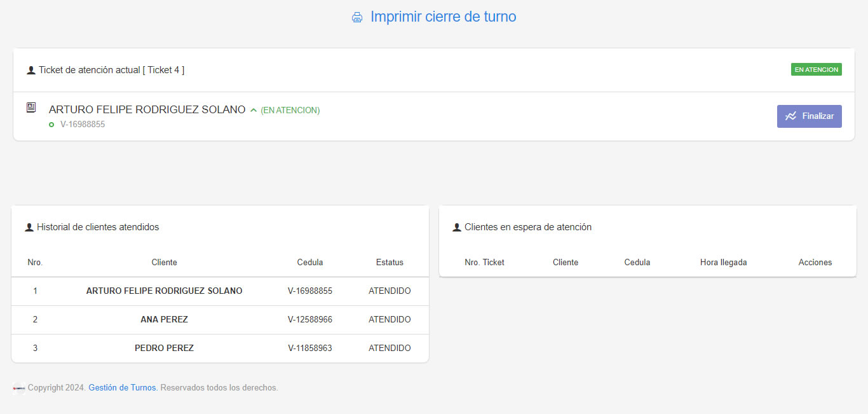Click the user icon by Historial de clientes atendidos
The image size is (868, 414).
29,228
